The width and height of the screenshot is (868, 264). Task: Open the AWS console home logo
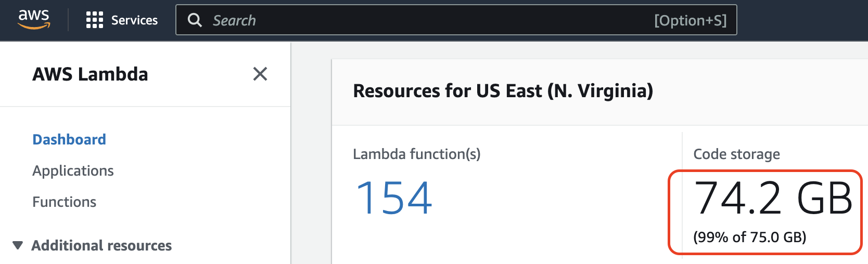[34, 19]
